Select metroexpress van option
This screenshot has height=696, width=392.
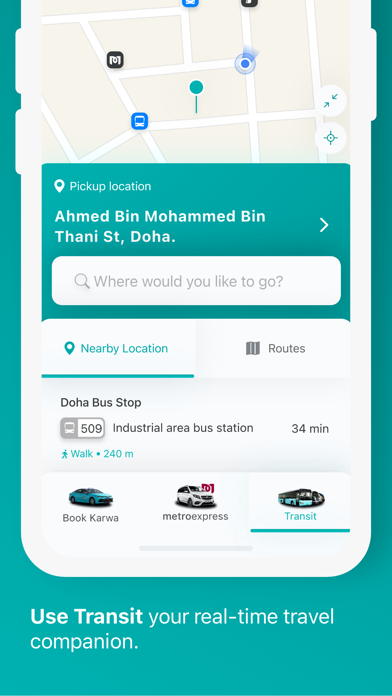pos(195,503)
